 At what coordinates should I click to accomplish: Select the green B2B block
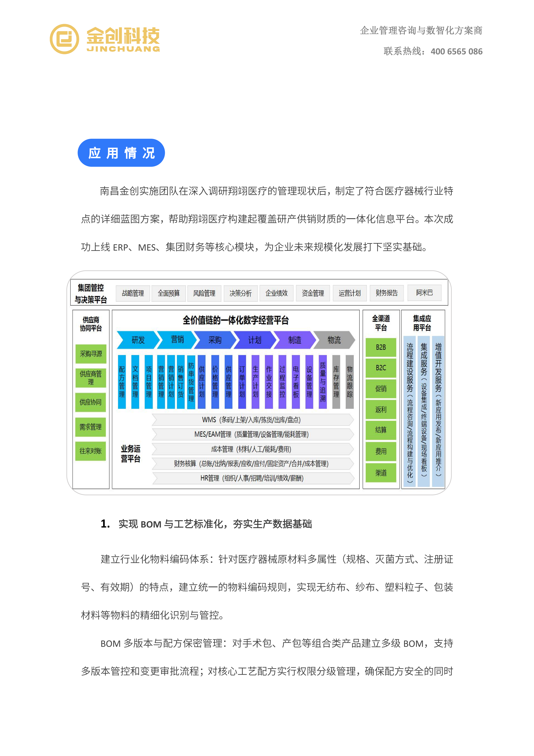(x=381, y=347)
